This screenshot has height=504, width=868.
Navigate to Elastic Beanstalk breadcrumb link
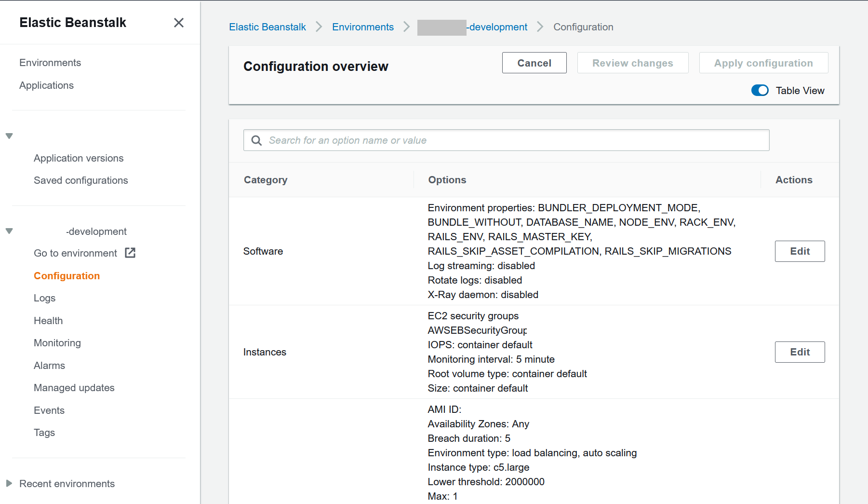coord(267,27)
